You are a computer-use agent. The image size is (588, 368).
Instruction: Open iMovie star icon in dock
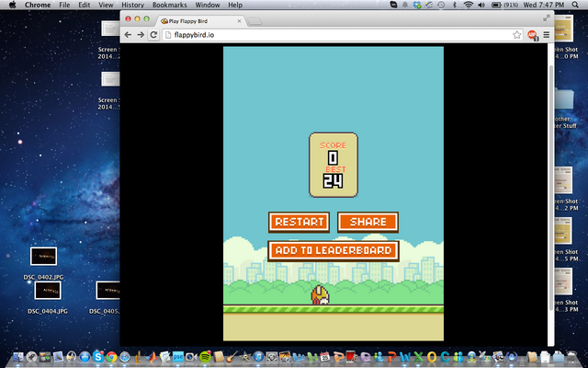point(245,357)
